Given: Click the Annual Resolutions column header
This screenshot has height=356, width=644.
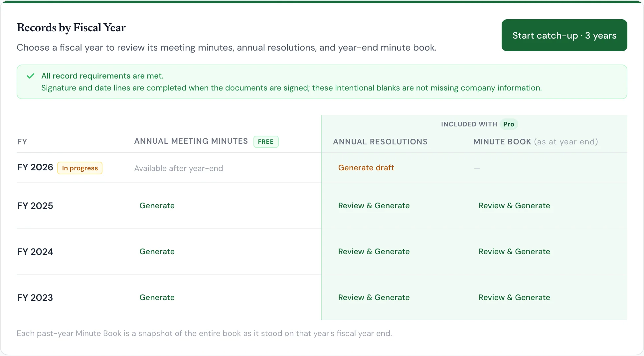Looking at the screenshot, I should point(380,142).
